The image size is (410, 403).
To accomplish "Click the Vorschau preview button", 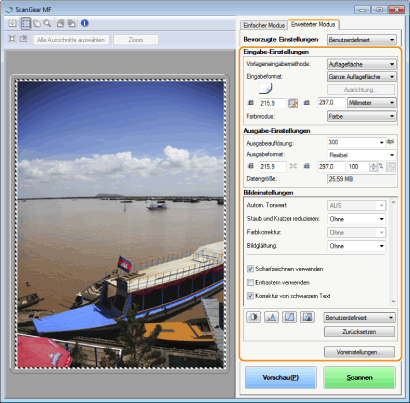I will (281, 378).
